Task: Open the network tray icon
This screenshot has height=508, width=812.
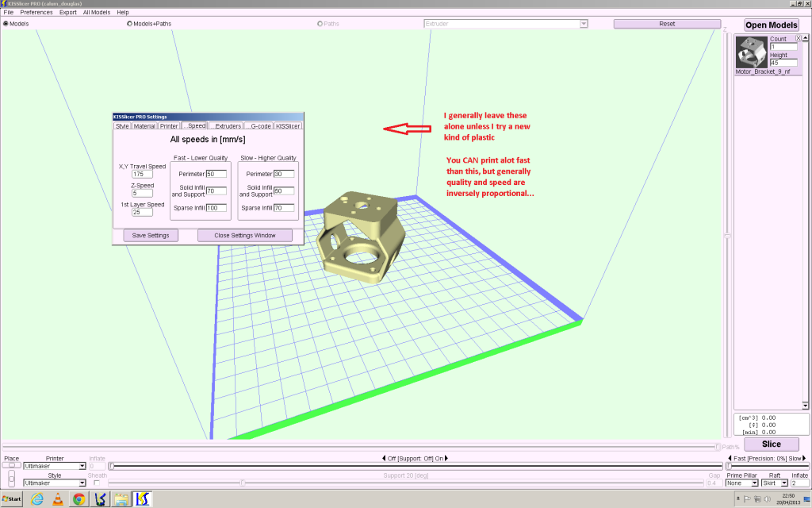Action: (x=757, y=499)
